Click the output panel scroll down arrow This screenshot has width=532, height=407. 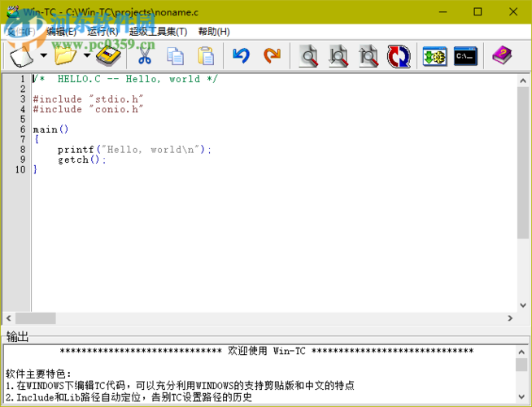[521, 396]
